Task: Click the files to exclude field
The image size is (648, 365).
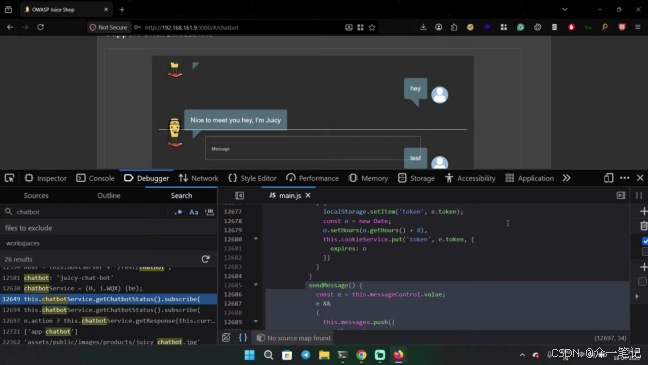Action: (x=109, y=228)
